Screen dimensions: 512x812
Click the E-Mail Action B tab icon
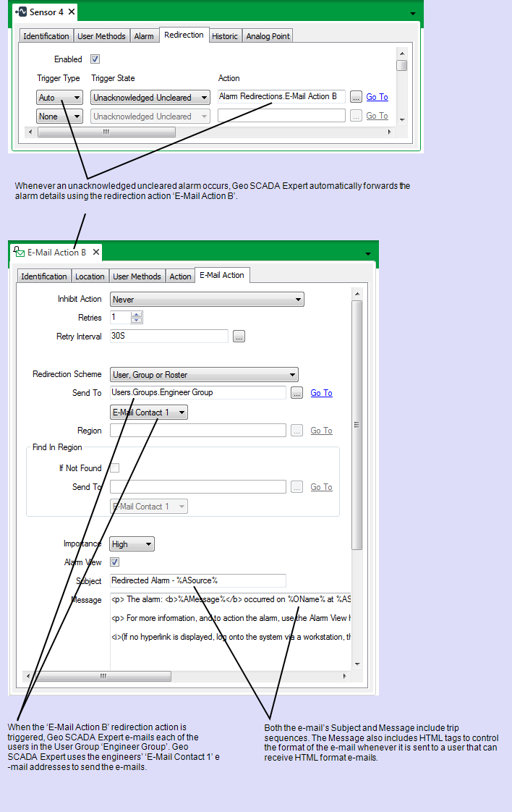point(20,252)
